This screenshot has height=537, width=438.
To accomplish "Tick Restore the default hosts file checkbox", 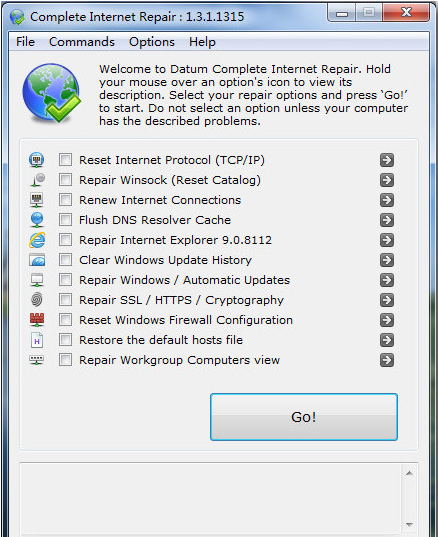I will 65,340.
